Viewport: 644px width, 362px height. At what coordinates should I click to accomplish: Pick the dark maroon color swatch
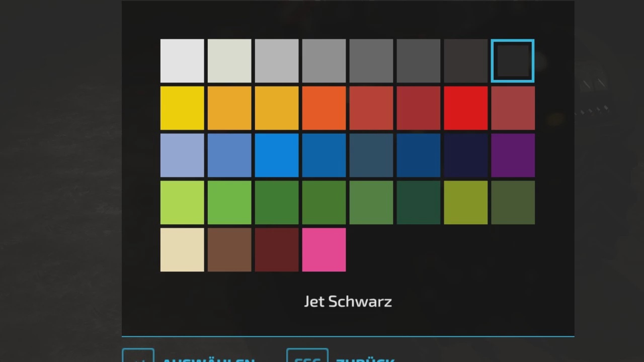(x=277, y=250)
